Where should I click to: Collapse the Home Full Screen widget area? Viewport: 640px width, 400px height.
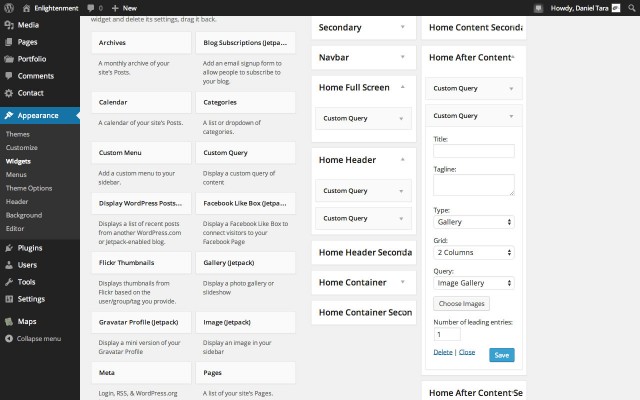click(x=403, y=87)
